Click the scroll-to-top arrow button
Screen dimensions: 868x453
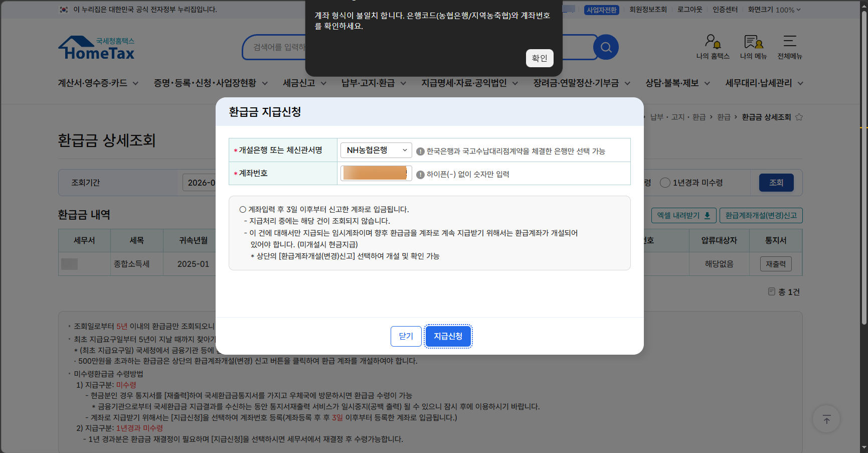(x=826, y=419)
